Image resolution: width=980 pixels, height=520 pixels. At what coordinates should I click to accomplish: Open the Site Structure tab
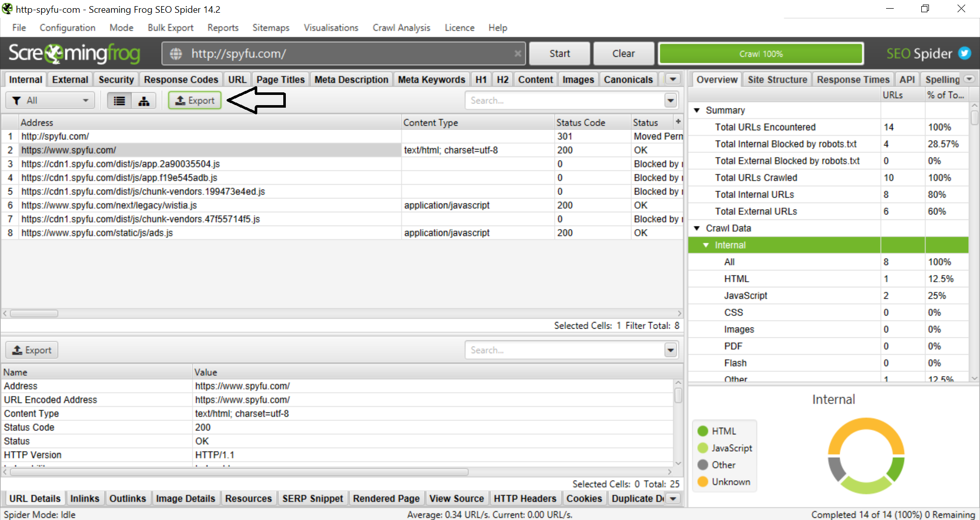(777, 79)
